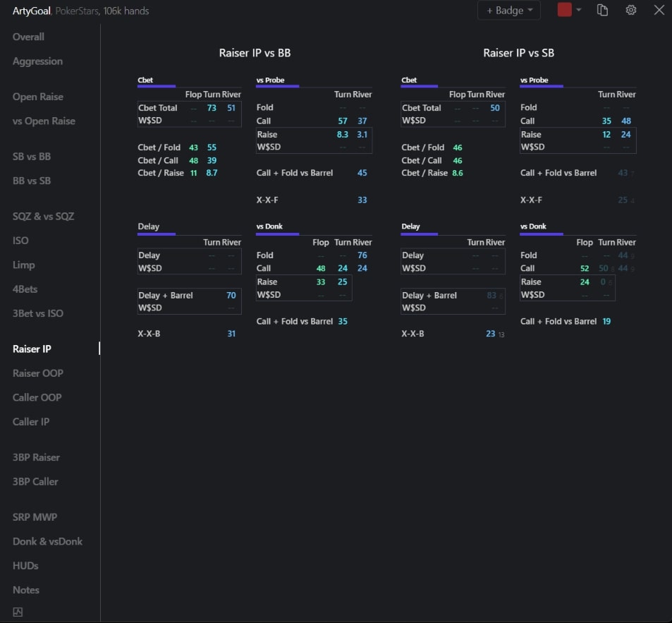Screen dimensions: 672x623
Task: Open the + Badge dropdown
Action: [x=509, y=11]
